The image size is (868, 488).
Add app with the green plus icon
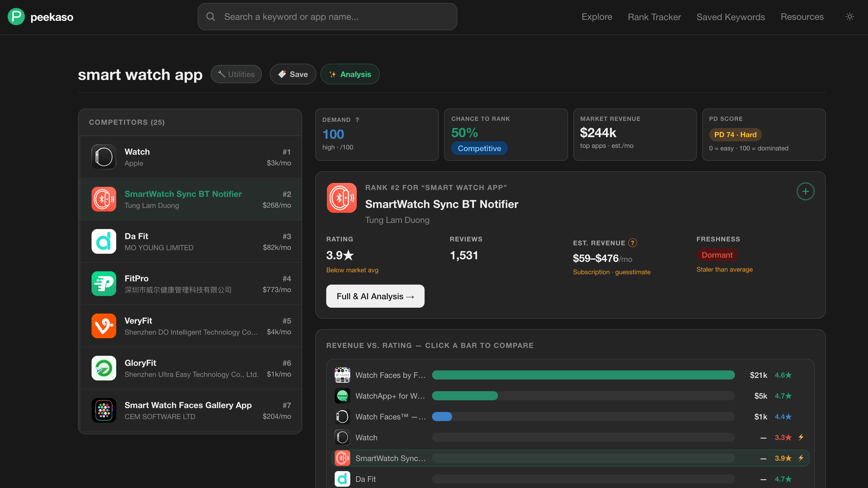click(x=805, y=191)
